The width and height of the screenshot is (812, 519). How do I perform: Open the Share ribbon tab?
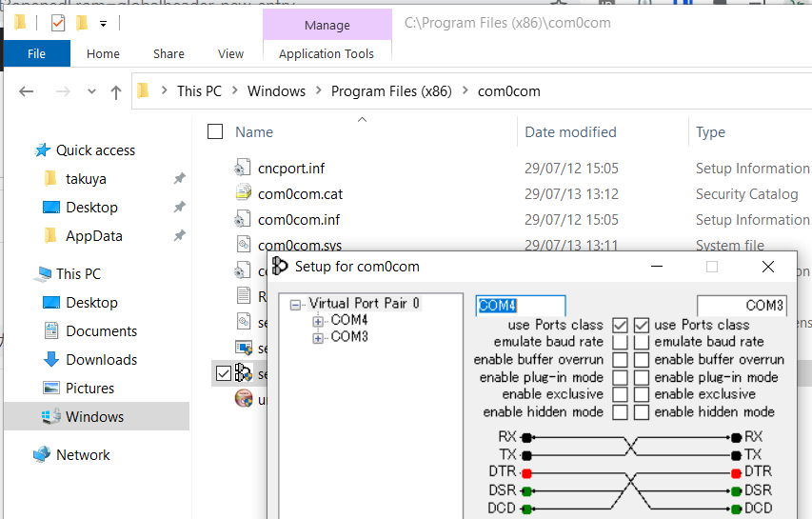pos(168,54)
